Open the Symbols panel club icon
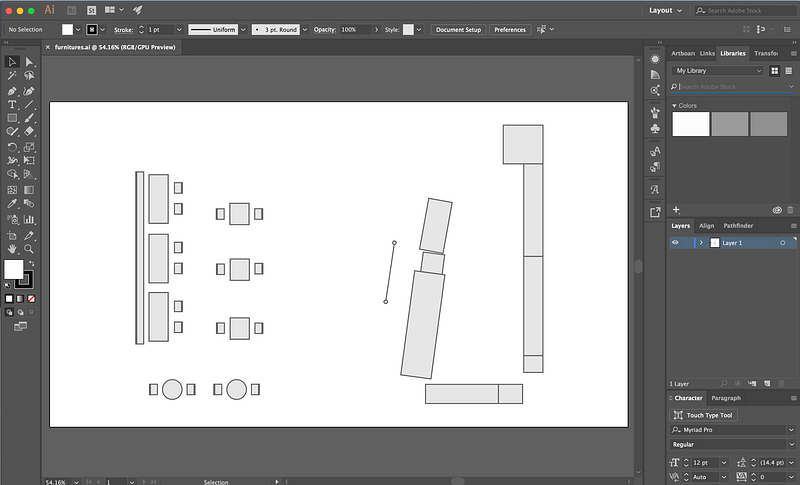This screenshot has height=485, width=800. [x=655, y=128]
